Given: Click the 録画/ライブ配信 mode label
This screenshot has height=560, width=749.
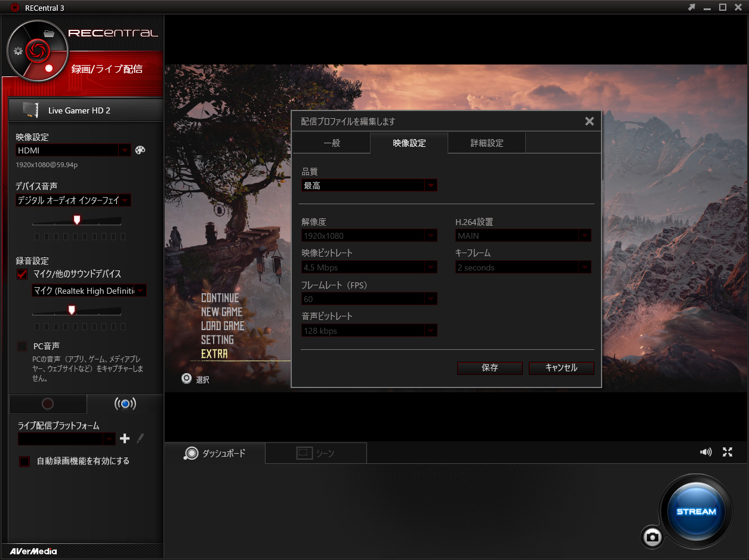Looking at the screenshot, I should [107, 69].
